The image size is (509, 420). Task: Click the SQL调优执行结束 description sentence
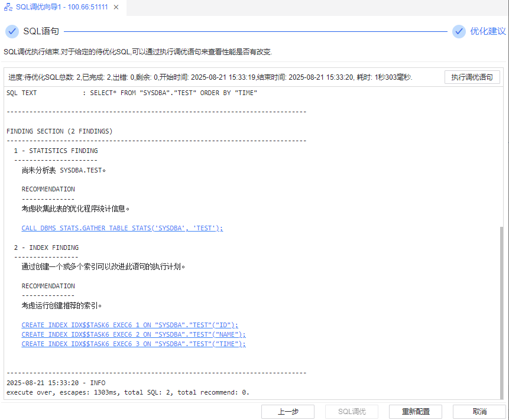[138, 52]
